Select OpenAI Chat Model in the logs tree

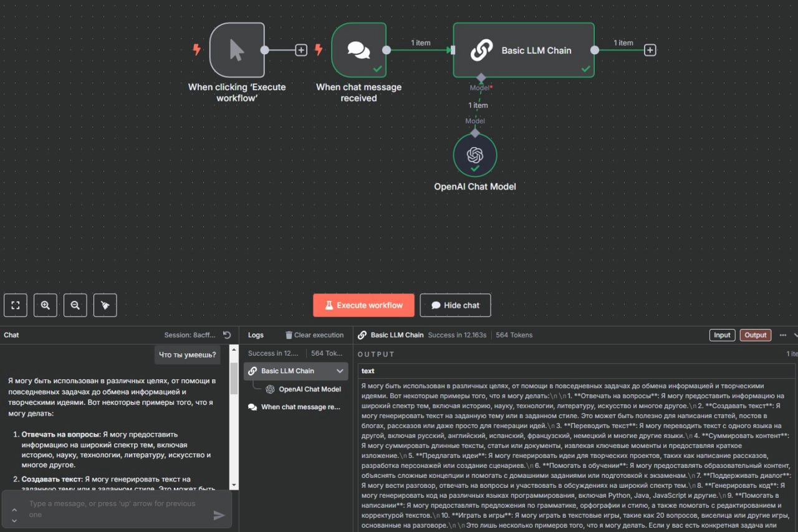tap(309, 389)
